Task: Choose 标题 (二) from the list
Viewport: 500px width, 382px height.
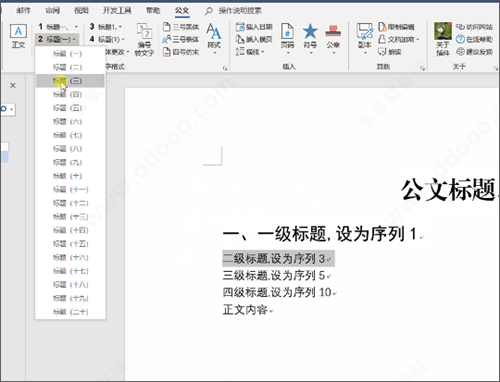Action: coord(70,67)
